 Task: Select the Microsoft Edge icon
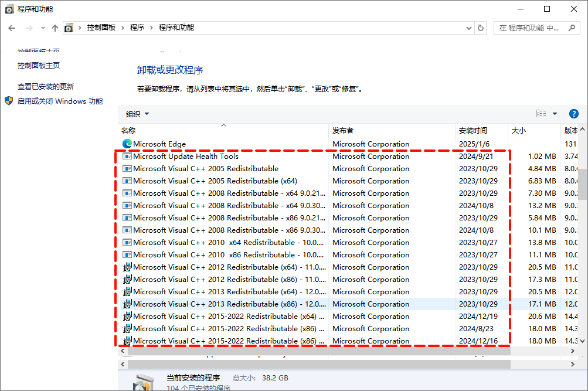click(127, 144)
